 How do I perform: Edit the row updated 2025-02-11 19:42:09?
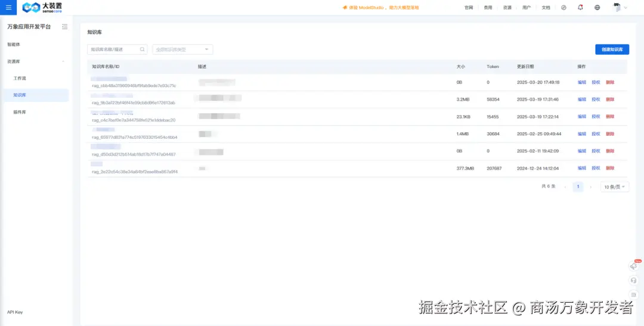[x=582, y=151]
